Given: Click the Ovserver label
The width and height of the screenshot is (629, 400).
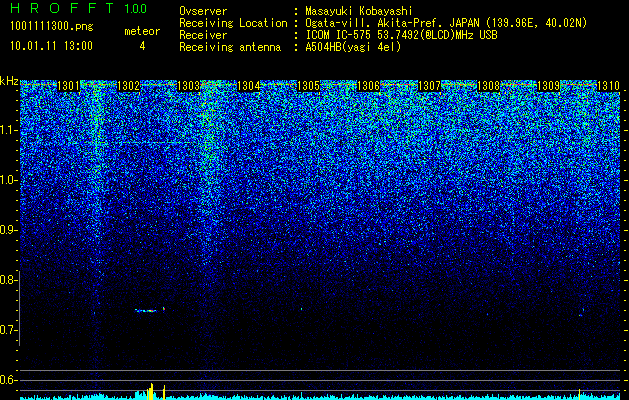Looking at the screenshot, I should tap(203, 12).
